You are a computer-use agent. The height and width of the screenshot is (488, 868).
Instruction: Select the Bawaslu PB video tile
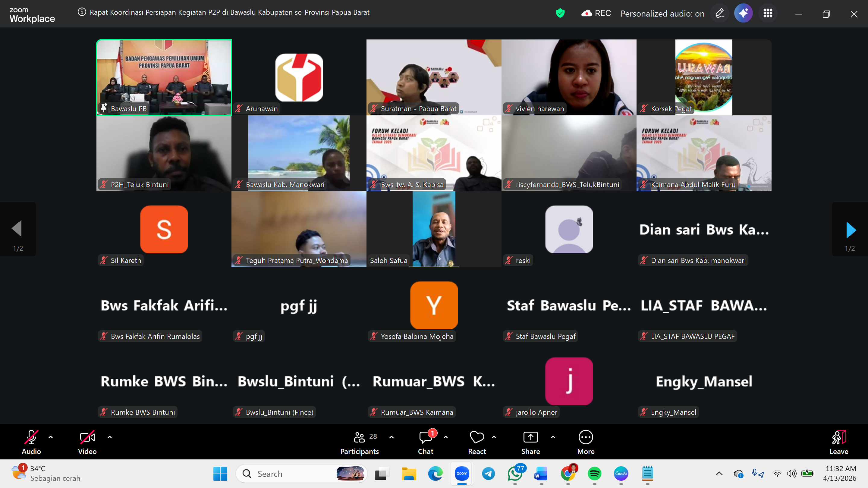click(164, 77)
